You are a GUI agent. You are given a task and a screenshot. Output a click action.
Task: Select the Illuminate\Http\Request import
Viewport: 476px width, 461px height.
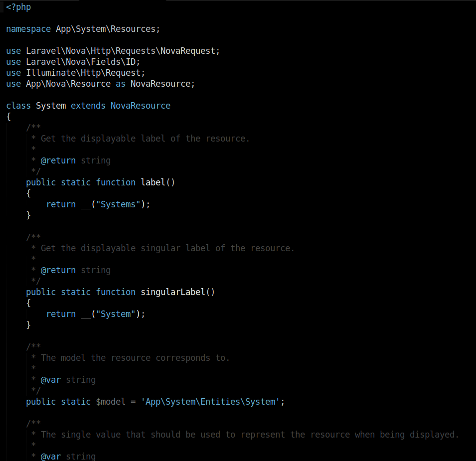(85, 72)
